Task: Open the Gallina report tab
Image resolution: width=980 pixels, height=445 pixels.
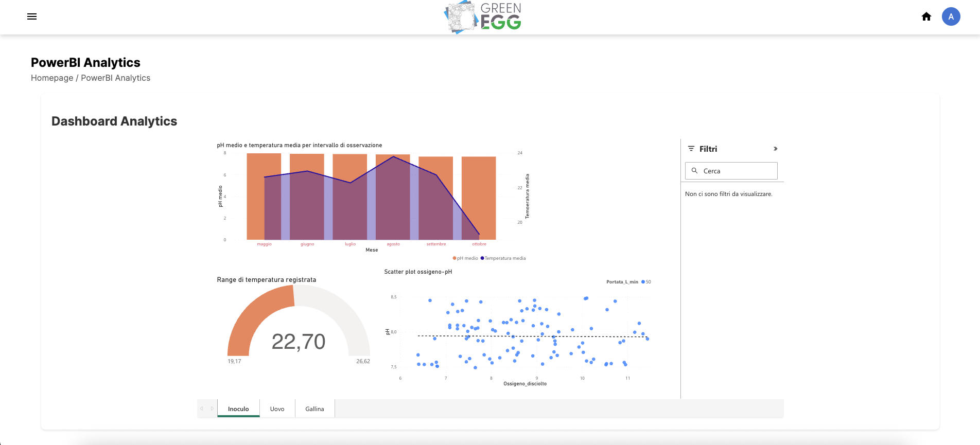Action: 314,409
